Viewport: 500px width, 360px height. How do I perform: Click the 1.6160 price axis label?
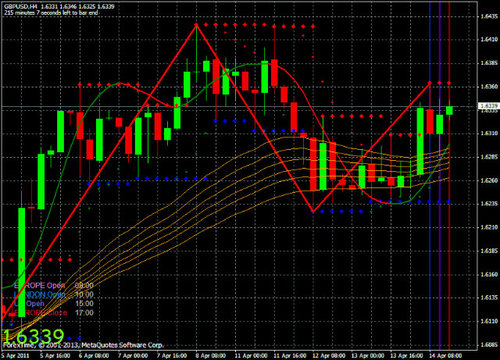coord(489,274)
